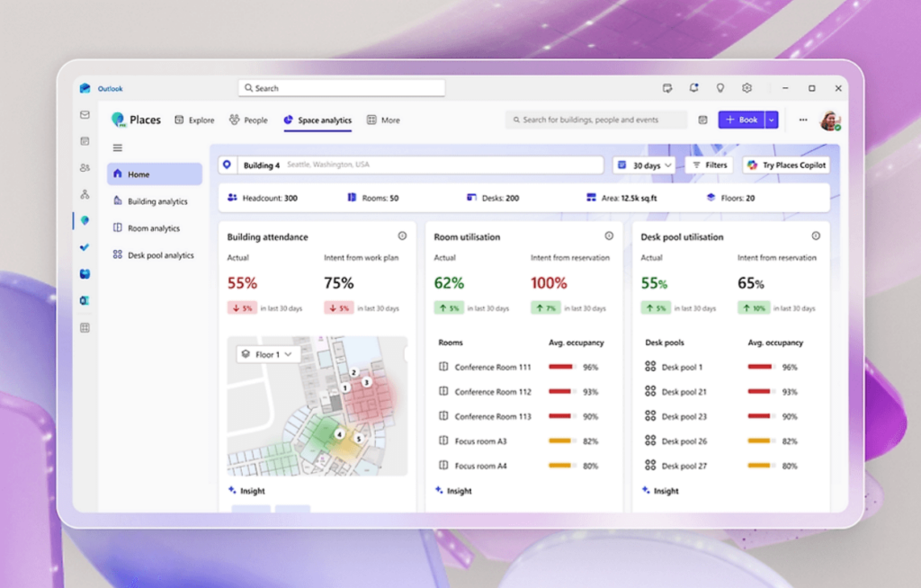Click calendar icon beside Book button

pos(702,120)
